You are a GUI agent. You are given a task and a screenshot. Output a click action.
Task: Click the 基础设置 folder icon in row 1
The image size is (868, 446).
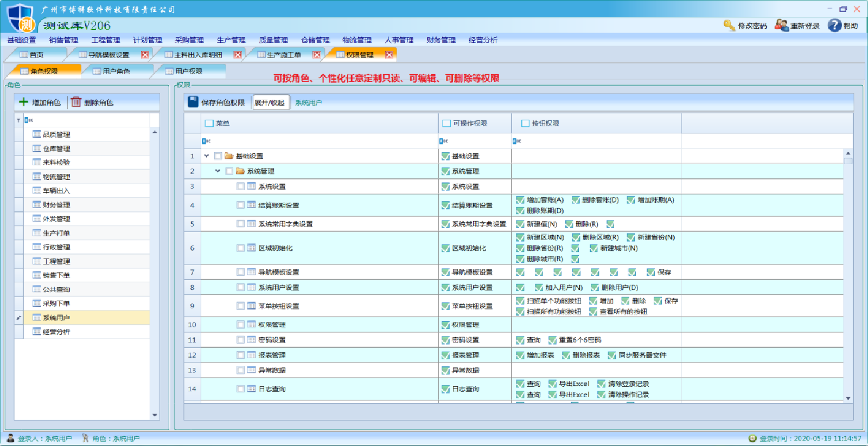click(229, 156)
